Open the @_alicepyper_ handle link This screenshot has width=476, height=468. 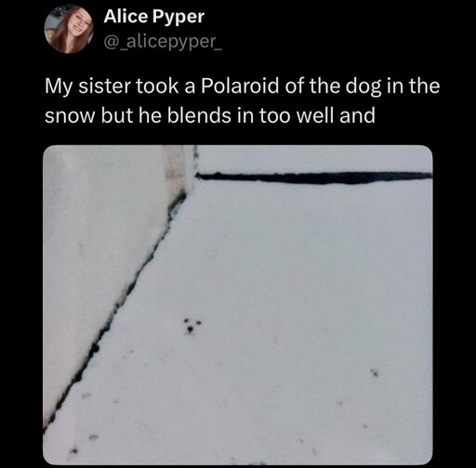(x=163, y=41)
